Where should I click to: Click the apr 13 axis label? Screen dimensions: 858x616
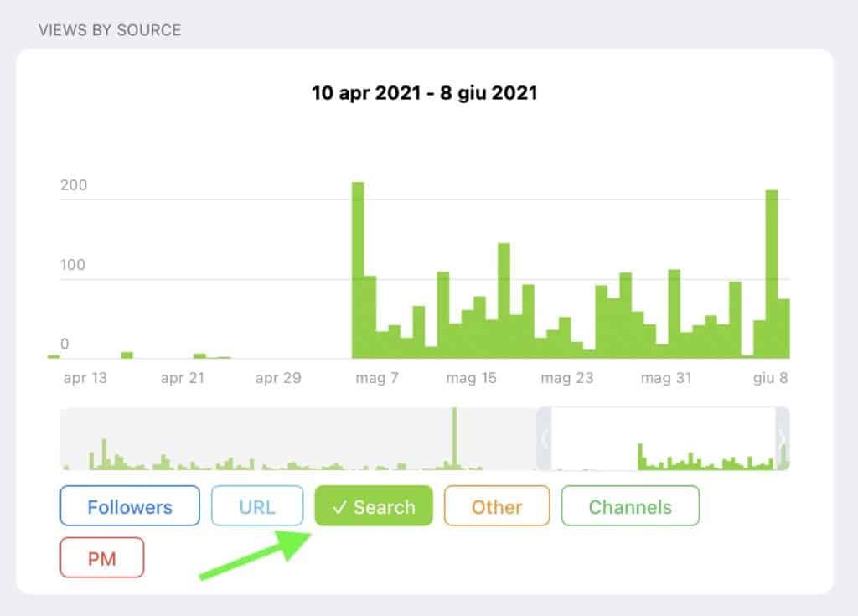(x=85, y=378)
